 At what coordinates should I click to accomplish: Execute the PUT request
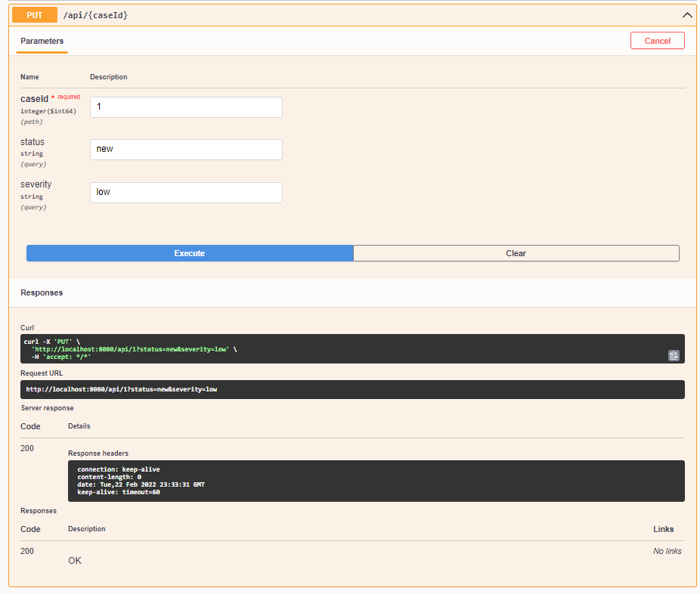(190, 253)
